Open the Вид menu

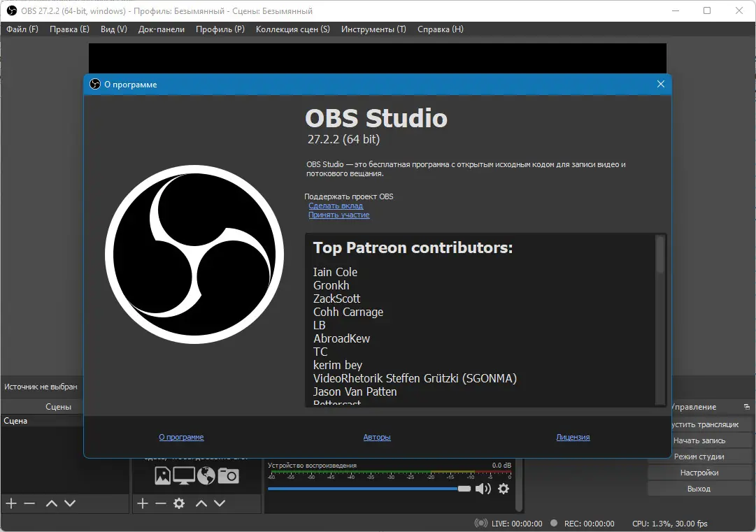click(x=114, y=29)
